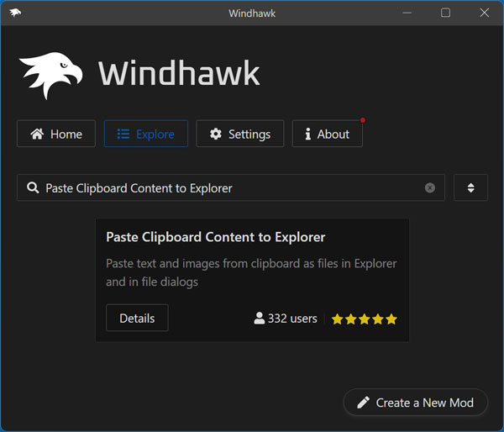
Task: Clear the search field with the X icon
Action: point(430,187)
